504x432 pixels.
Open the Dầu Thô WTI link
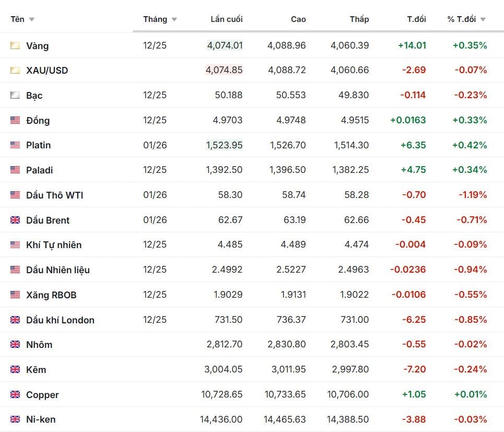pyautogui.click(x=54, y=195)
